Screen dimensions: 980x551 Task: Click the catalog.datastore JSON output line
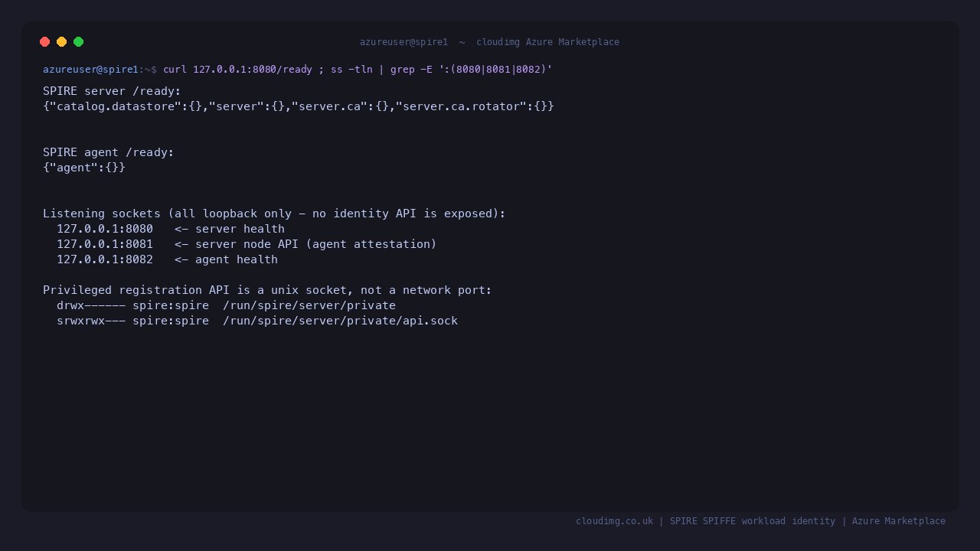pos(299,106)
